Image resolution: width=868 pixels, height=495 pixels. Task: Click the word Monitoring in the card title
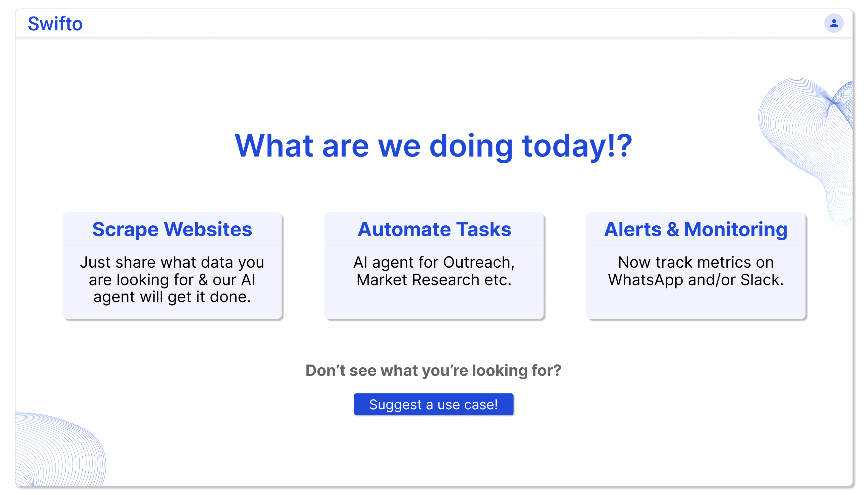coord(736,229)
